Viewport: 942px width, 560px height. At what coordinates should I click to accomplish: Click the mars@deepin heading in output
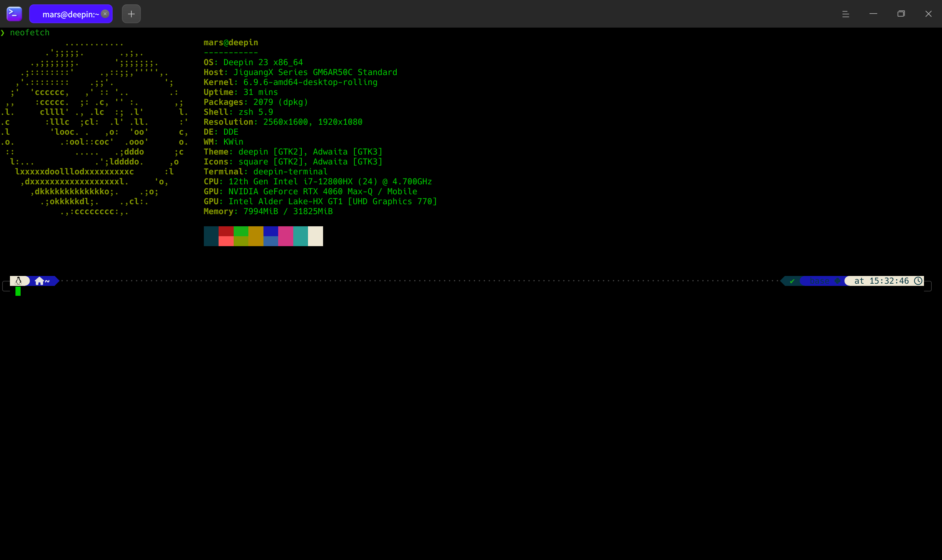[231, 43]
